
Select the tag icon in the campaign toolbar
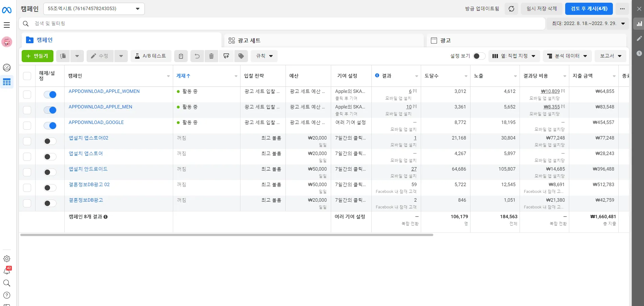pyautogui.click(x=241, y=56)
